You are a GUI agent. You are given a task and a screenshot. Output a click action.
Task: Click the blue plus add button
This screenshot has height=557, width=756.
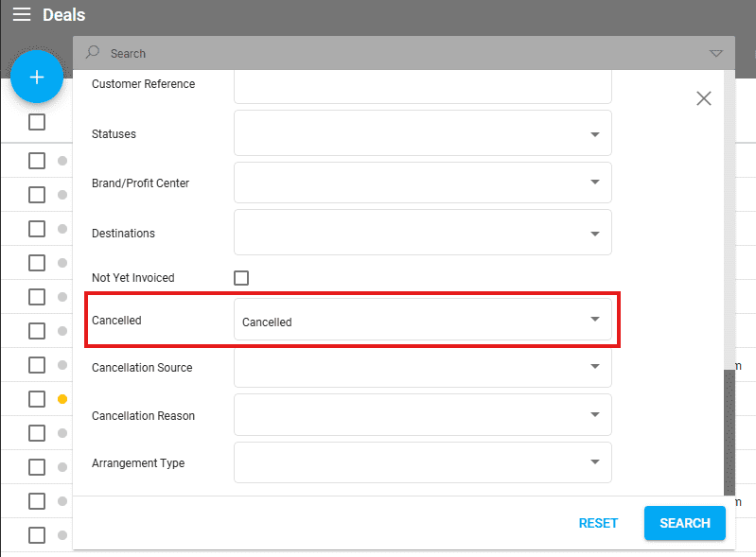(37, 78)
